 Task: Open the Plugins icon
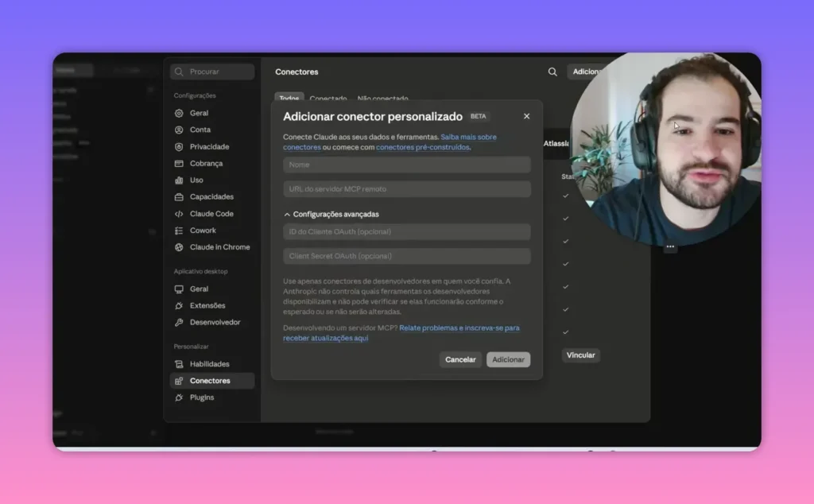coord(179,397)
